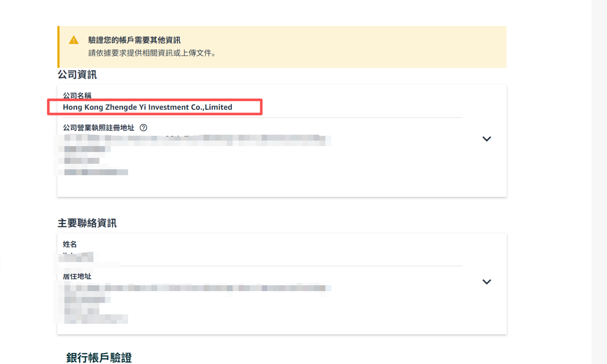Viewport: 607px width, 364px height.
Task: Expand the 主要聯絡資訊 card chevron
Action: pyautogui.click(x=487, y=282)
